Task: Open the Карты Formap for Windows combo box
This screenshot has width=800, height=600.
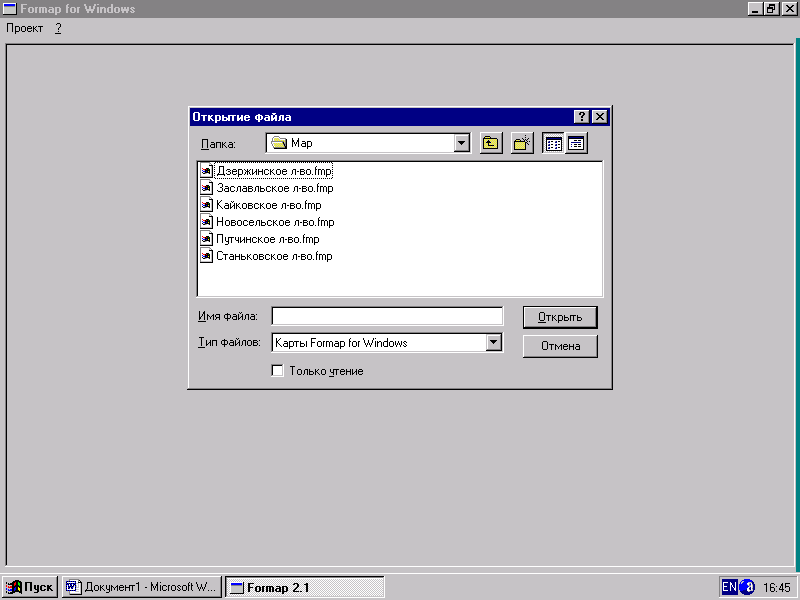Action: click(387, 342)
